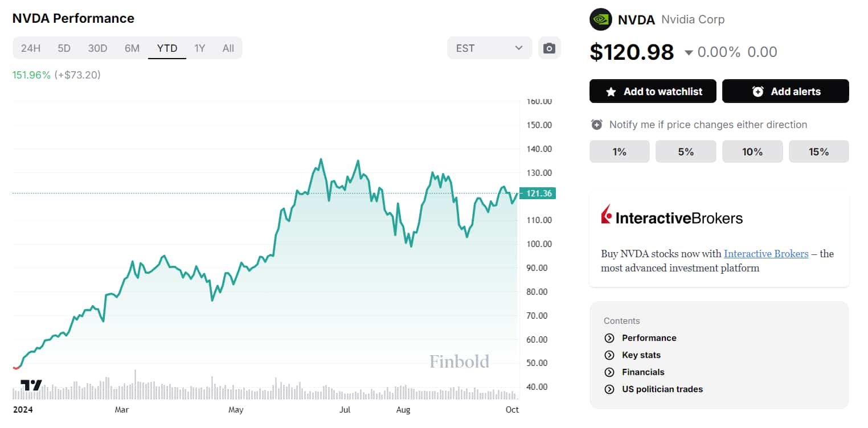Viewport: 868px width, 428px height.
Task: Switch chart range to 1Y
Action: [199, 48]
